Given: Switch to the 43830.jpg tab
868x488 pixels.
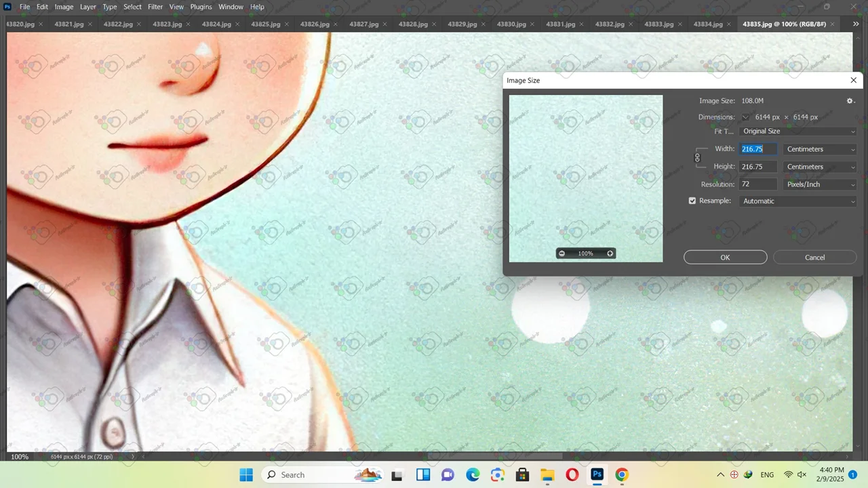Looking at the screenshot, I should click(x=511, y=24).
